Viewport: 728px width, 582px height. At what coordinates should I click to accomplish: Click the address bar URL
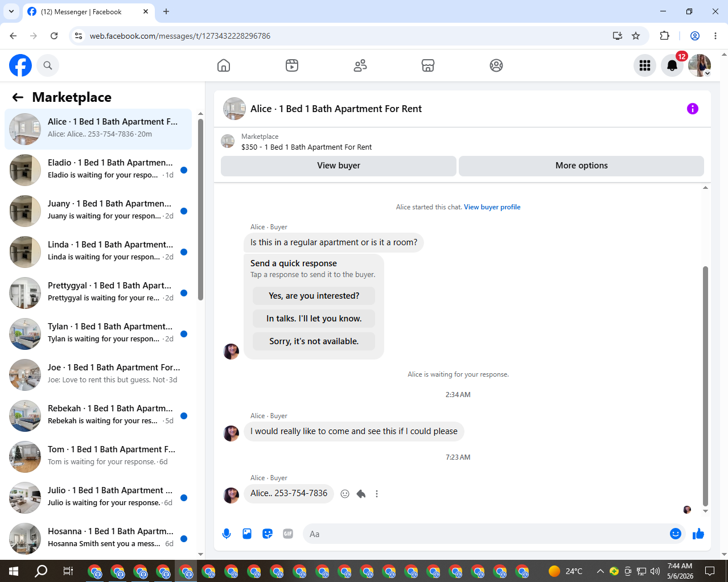tap(180, 36)
